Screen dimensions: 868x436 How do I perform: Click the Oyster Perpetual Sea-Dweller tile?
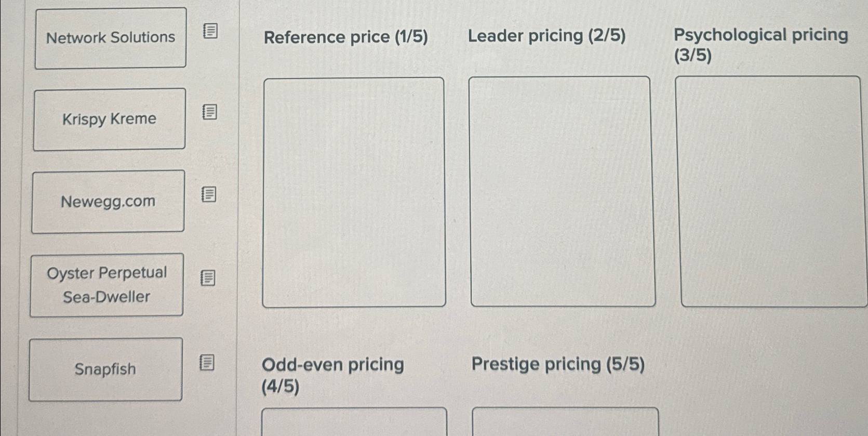click(107, 285)
